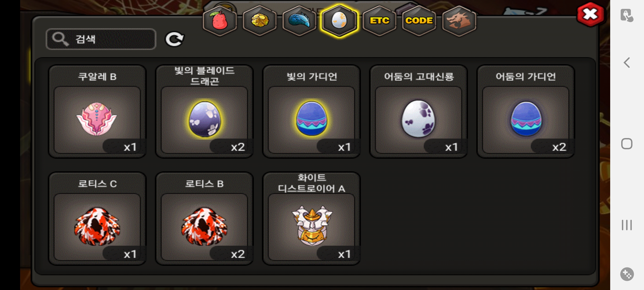The image size is (644, 290).
Task: Switch to the CODE tab
Action: coord(419,21)
